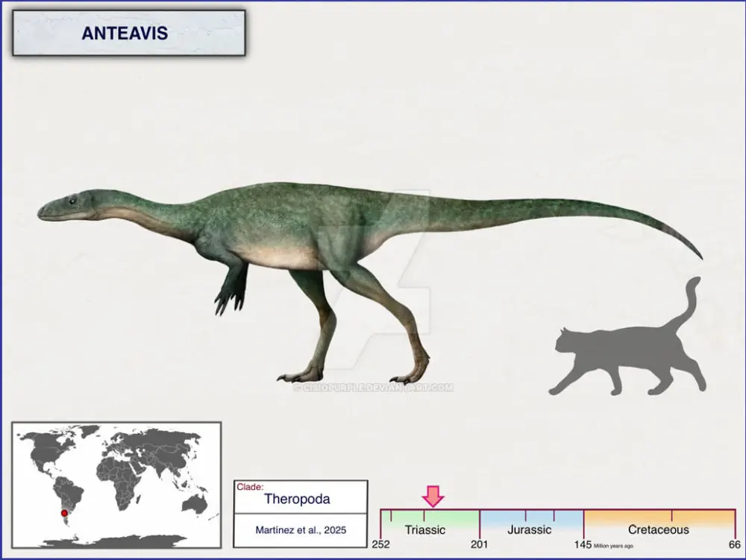Click the DeviantArt watermark text
The width and height of the screenshot is (746, 560).
coord(373,387)
